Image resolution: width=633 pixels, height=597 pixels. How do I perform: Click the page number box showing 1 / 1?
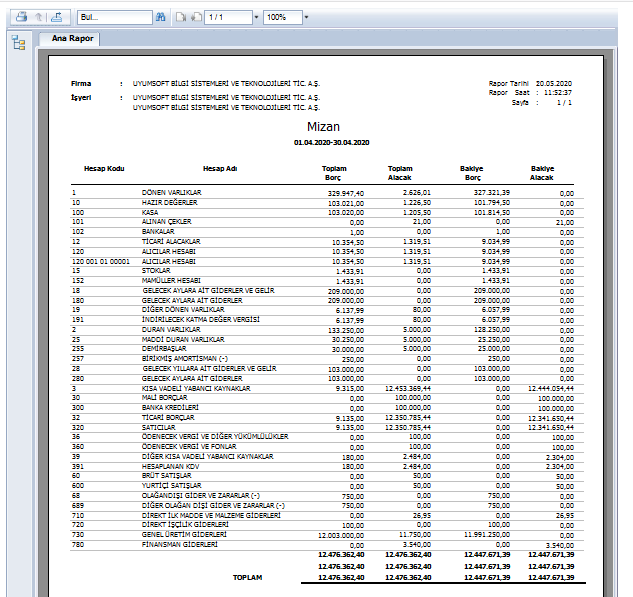tap(226, 18)
